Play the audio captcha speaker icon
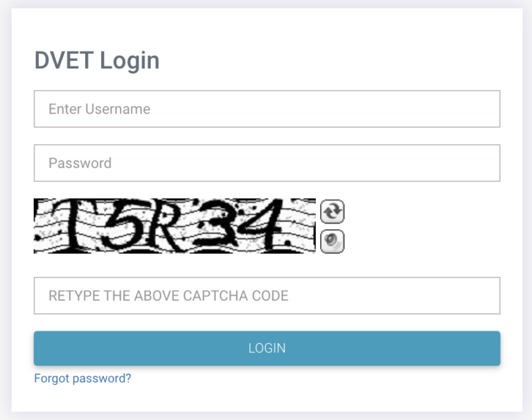532x420 pixels. click(332, 241)
